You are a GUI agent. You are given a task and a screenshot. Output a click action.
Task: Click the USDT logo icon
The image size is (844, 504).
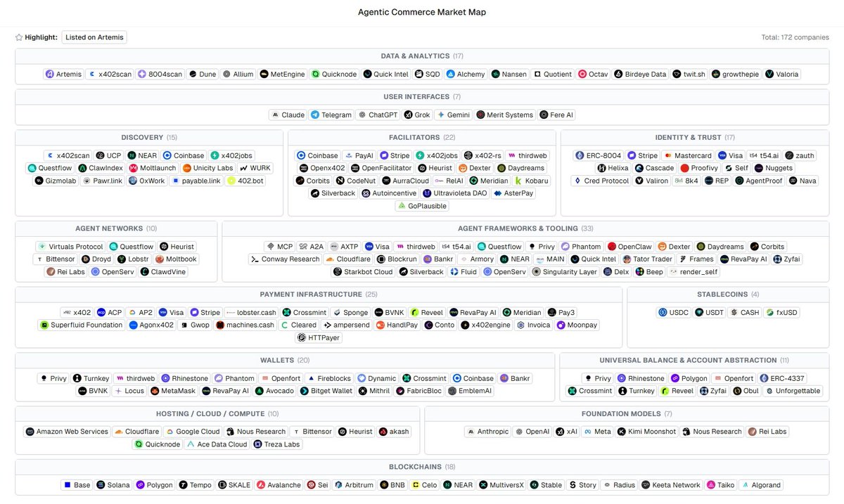pos(699,313)
